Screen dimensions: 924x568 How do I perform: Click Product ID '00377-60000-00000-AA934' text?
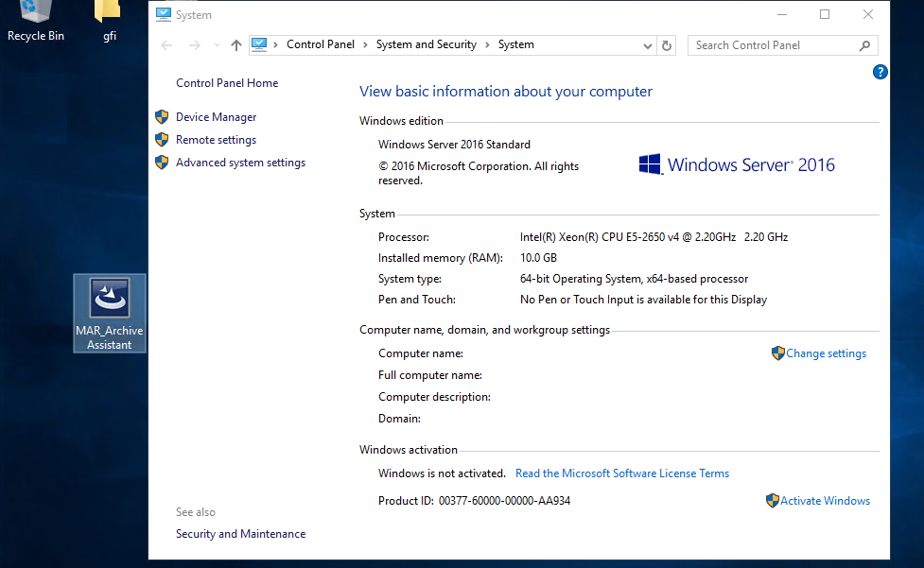click(x=504, y=501)
